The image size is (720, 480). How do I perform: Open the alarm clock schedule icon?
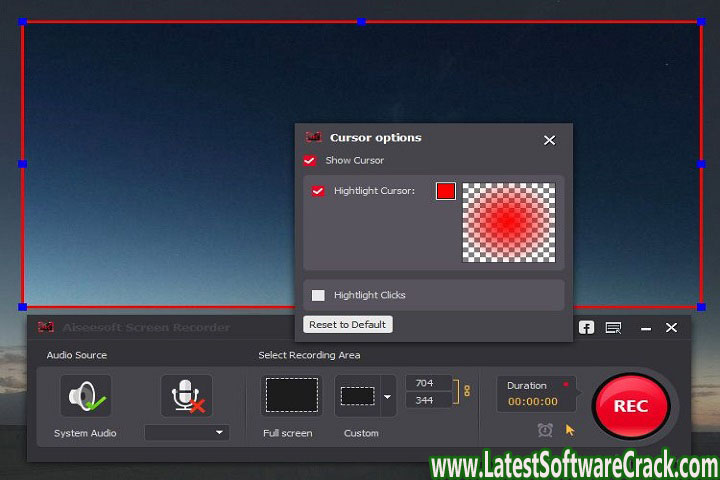click(x=545, y=430)
